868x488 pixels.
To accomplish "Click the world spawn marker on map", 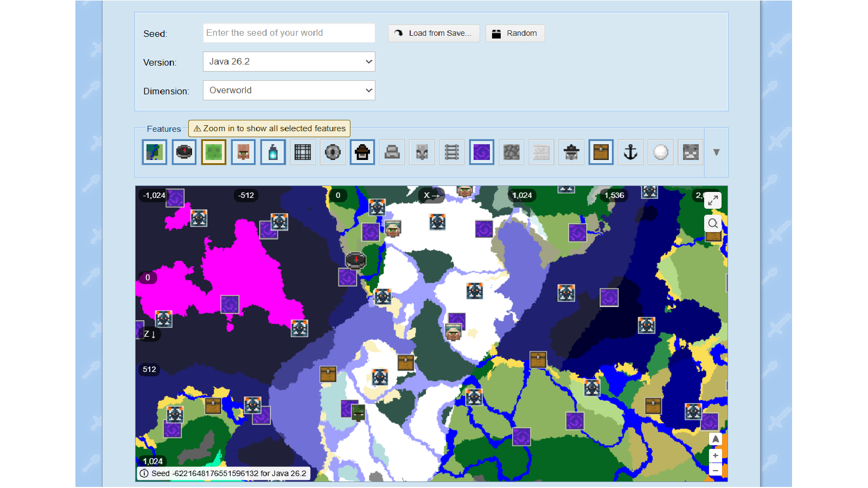I will 356,260.
